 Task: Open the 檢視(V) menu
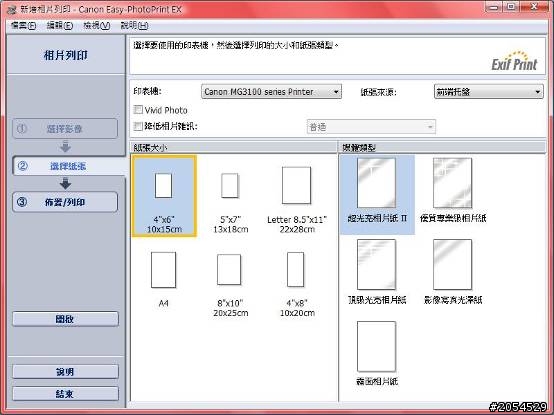click(96, 25)
